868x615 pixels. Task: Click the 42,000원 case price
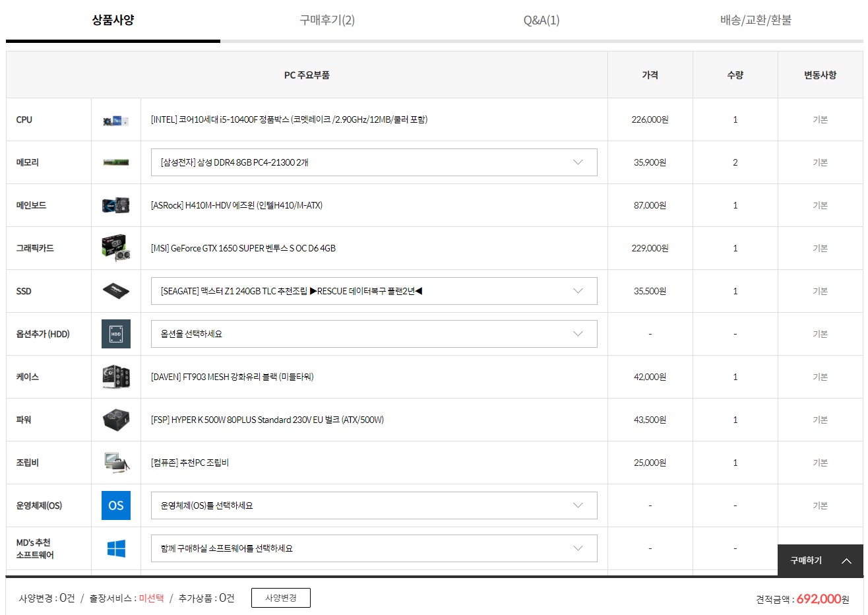650,377
